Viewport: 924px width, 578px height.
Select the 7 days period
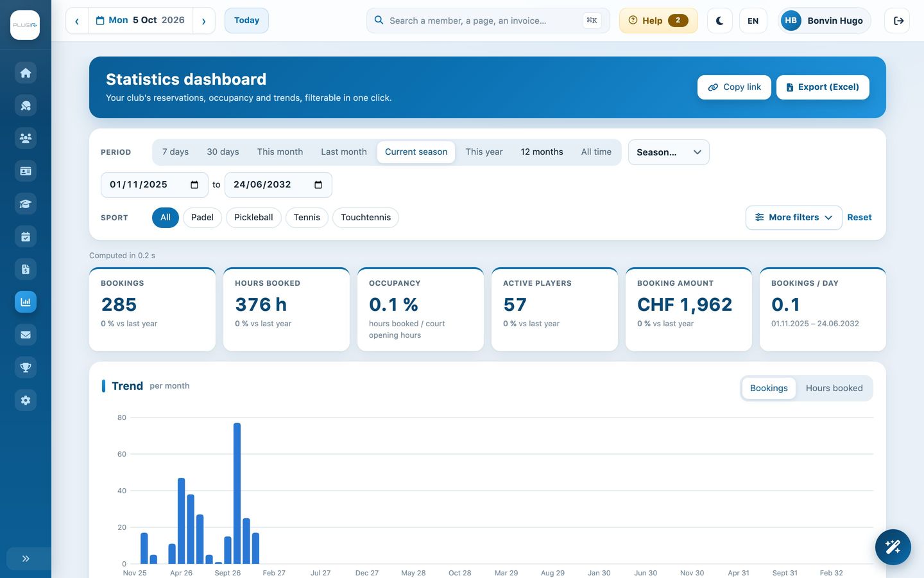click(x=175, y=152)
